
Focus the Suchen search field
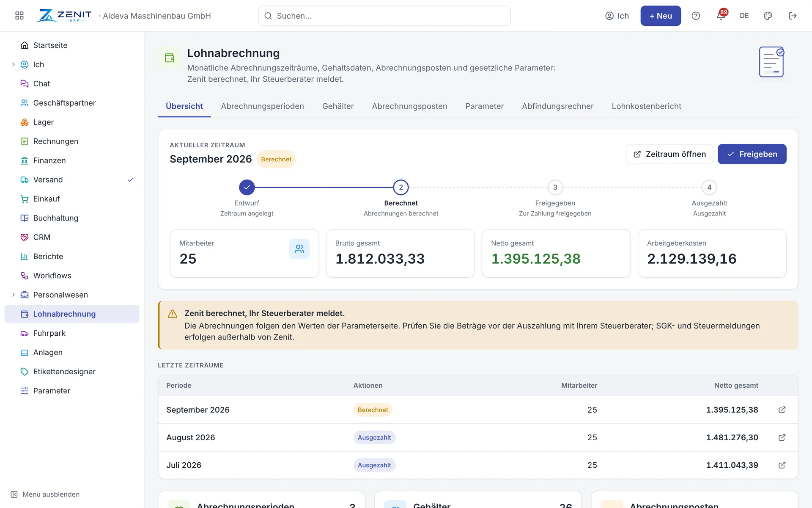point(384,16)
